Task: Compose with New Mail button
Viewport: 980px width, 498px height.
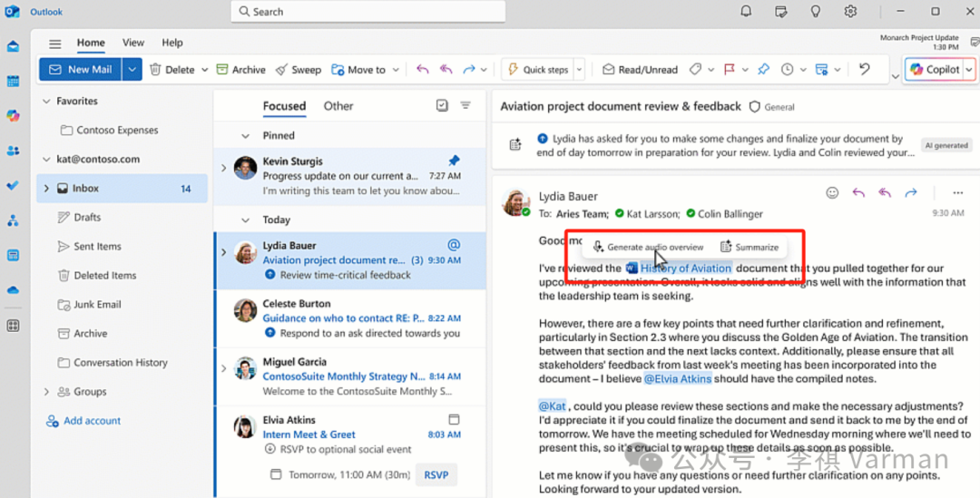Action: click(81, 69)
